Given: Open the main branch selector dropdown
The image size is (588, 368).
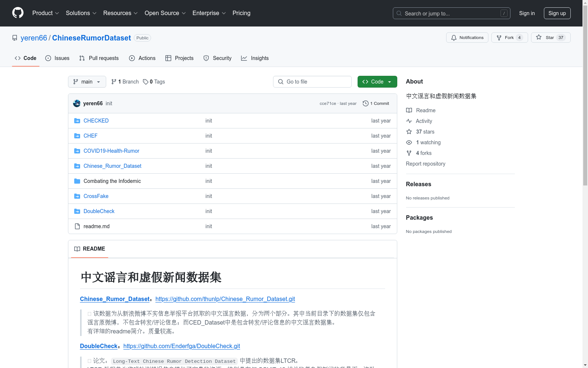Looking at the screenshot, I should pyautogui.click(x=87, y=82).
